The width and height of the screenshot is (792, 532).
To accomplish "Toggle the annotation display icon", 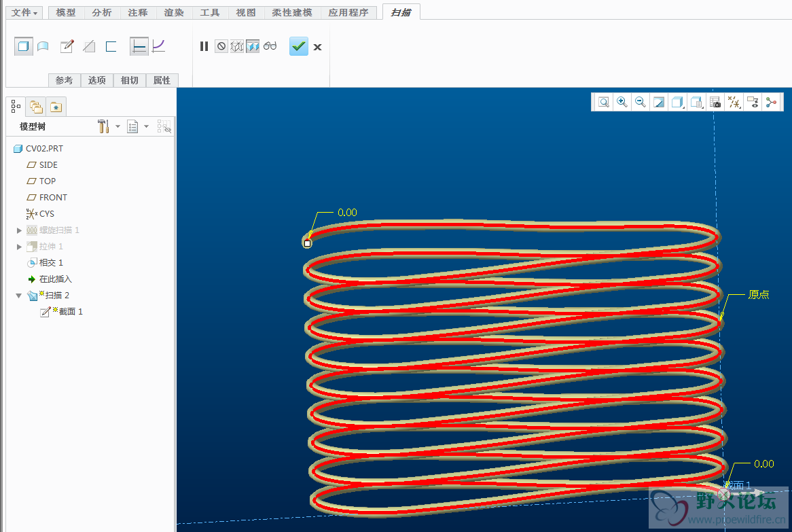I will 753,102.
